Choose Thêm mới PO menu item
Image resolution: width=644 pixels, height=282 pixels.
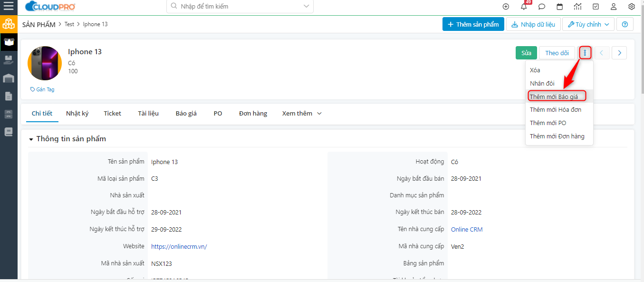tap(559, 123)
